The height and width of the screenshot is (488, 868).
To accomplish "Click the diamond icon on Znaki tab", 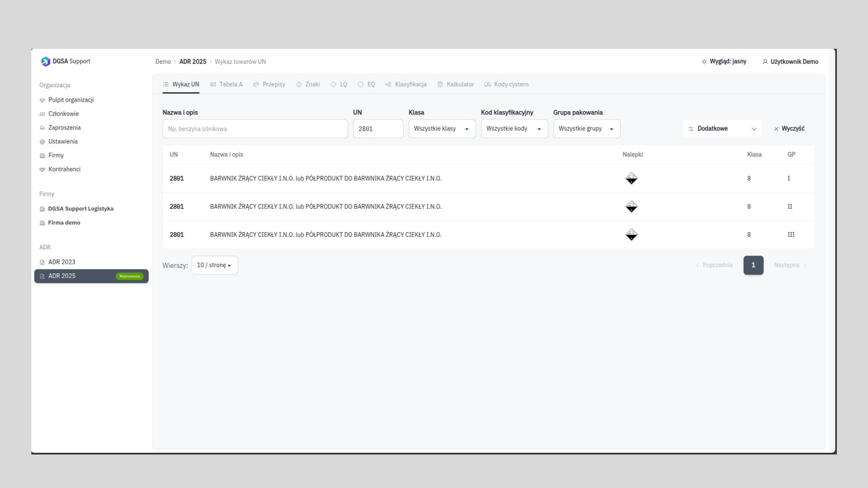I will 299,85.
